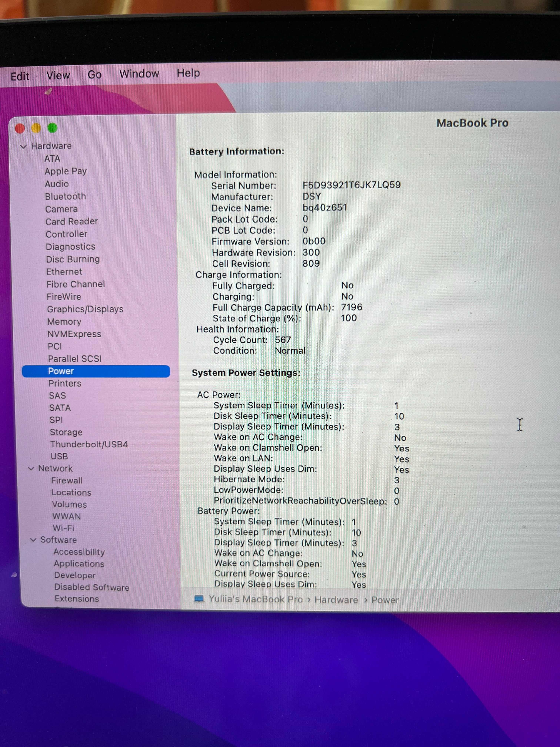560x747 pixels.
Task: Click Hardware in the path bar
Action: click(x=336, y=599)
